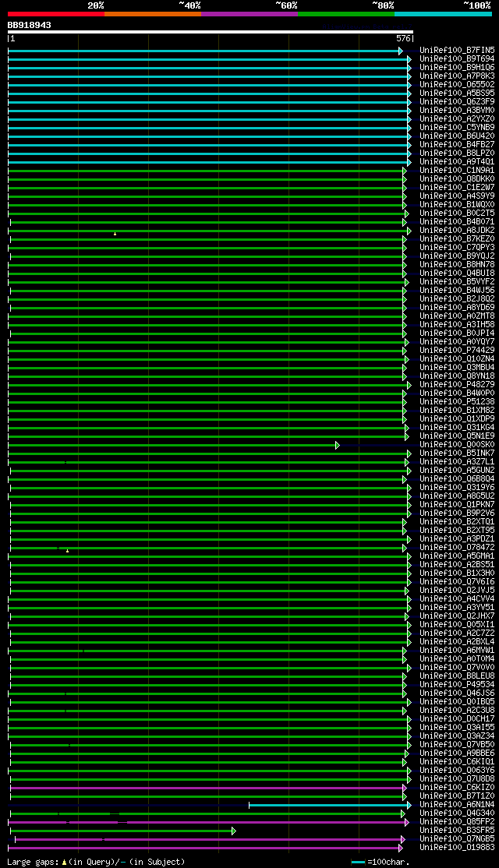Select the UniRef100_Q7V6I6 label
Screen dimensions: 499x868
click(457, 582)
